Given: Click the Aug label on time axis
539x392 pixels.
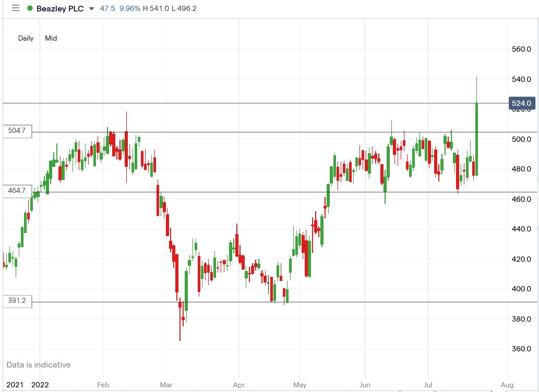Looking at the screenshot, I should [x=507, y=385].
